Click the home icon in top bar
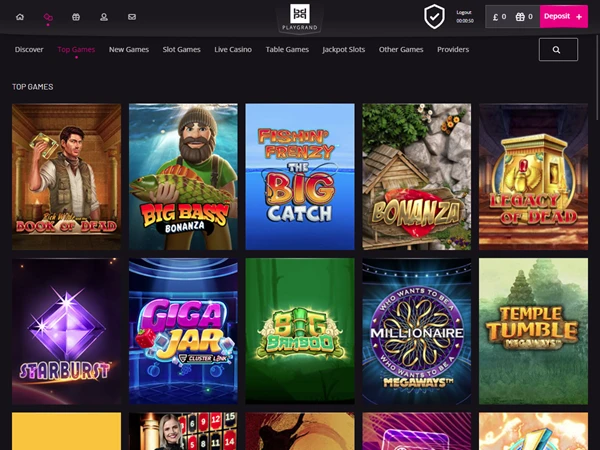Viewport: 600px width, 450px height. 20,17
